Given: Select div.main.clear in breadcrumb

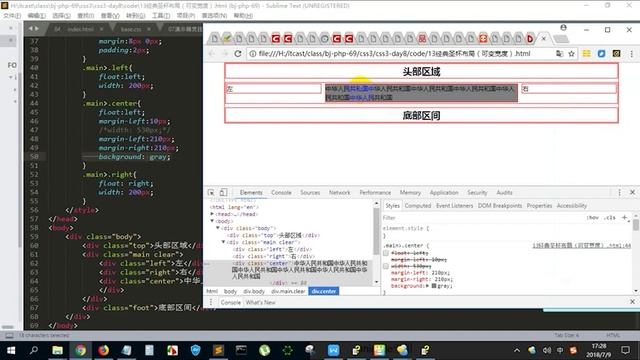Looking at the screenshot, I should pos(288,291).
